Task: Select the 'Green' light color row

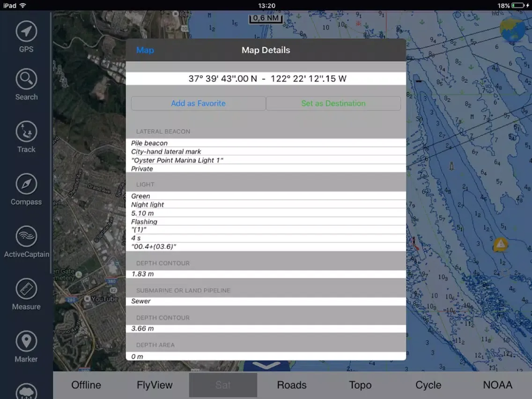Action: [x=266, y=196]
